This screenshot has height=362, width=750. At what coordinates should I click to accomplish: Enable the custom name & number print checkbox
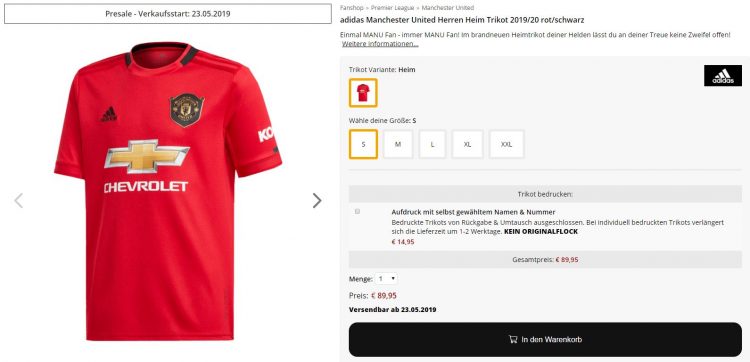point(357,211)
